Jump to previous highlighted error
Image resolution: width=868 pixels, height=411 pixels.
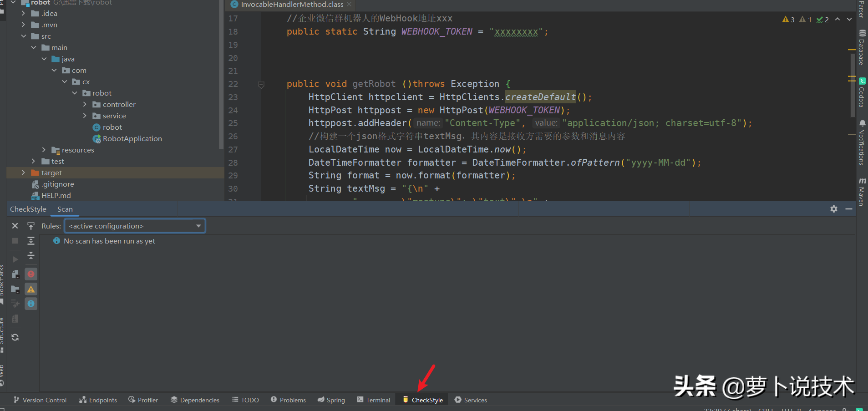coord(838,20)
